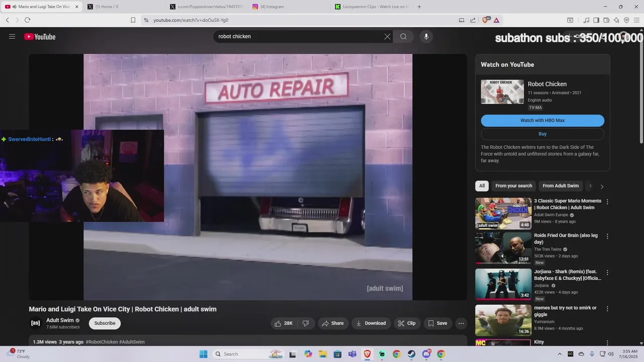644x362 pixels.
Task: Open Robot Chicken show poster thumbnail
Action: pos(502,92)
